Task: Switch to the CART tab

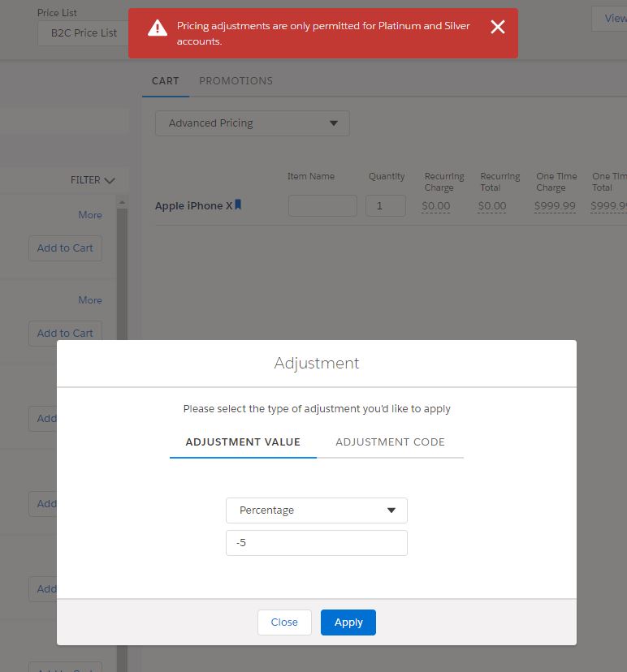Action: pyautogui.click(x=166, y=81)
